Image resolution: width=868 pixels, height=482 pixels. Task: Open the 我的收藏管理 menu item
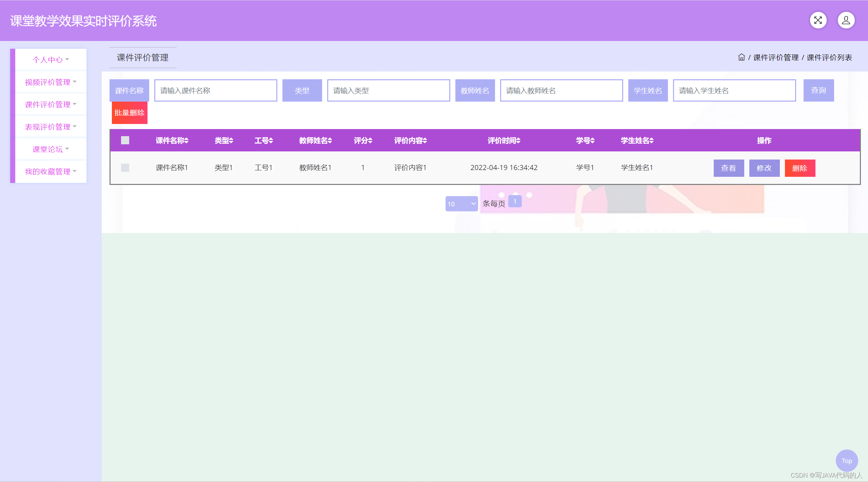(51, 171)
